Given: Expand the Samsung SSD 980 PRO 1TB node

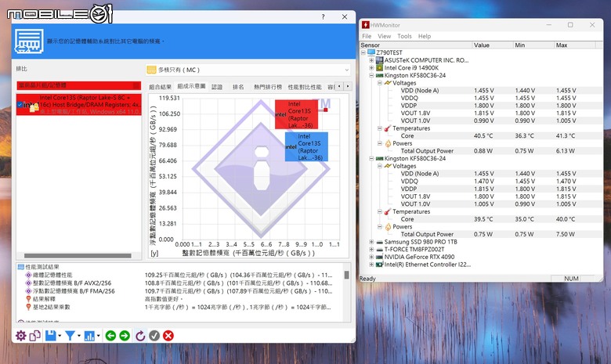Looking at the screenshot, I should (371, 242).
